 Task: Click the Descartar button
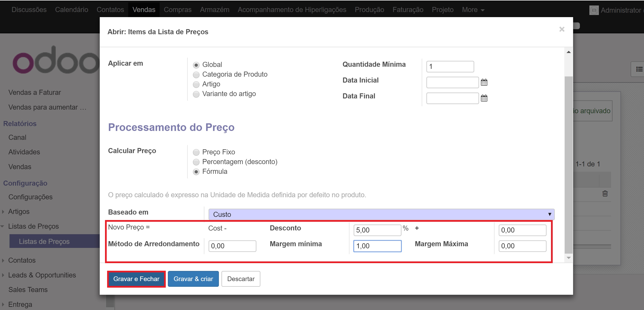point(241,279)
